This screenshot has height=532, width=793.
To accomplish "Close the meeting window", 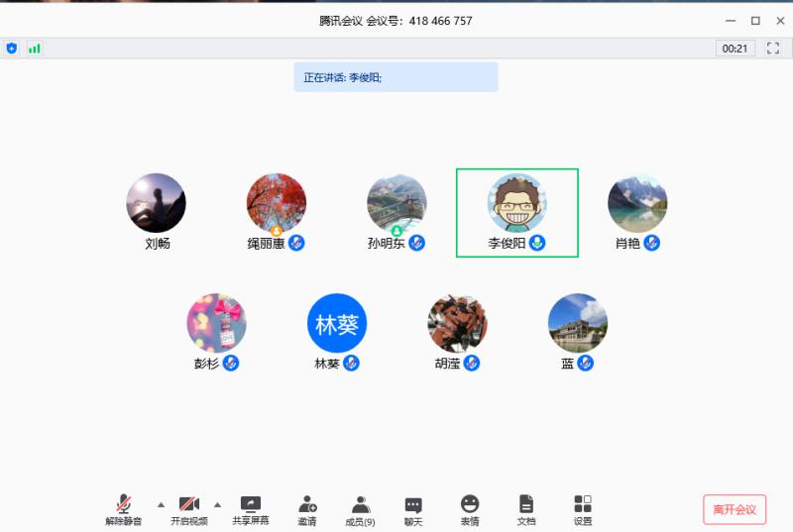I will tap(780, 21).
